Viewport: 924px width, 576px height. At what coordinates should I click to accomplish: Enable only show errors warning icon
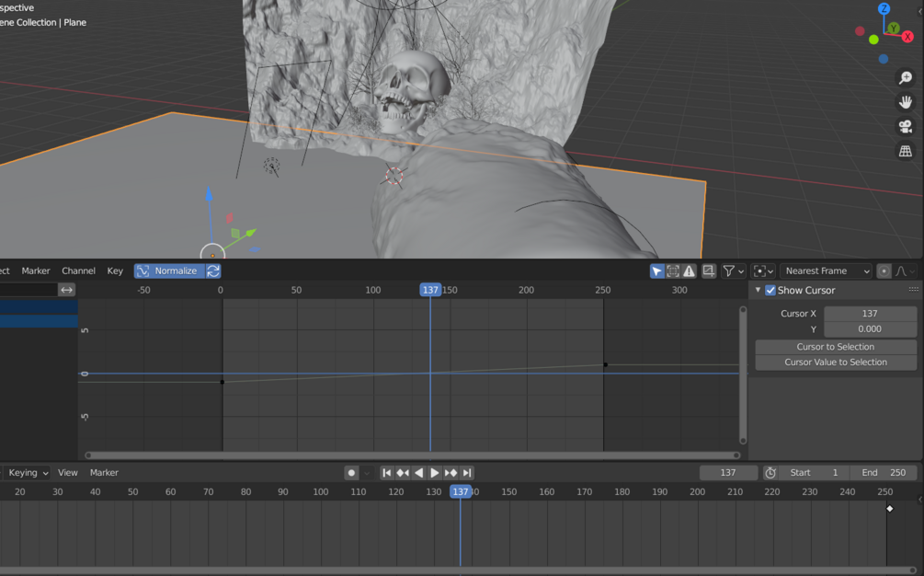(689, 271)
